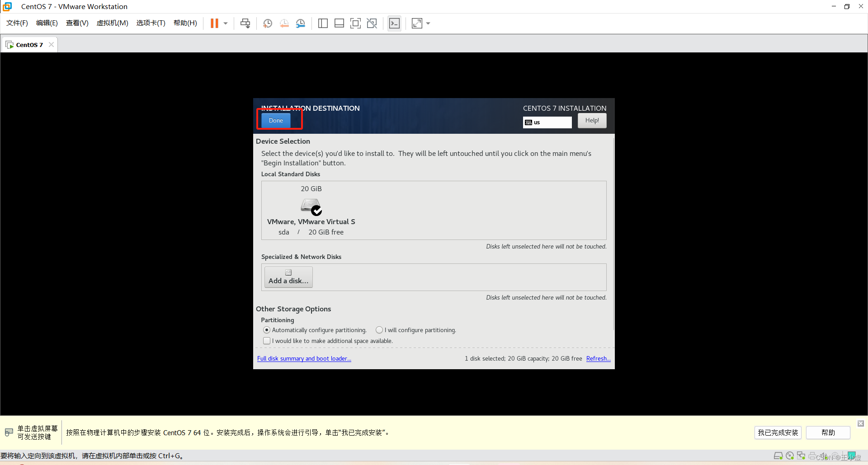Screen dimensions: 868x465
Task: Open Full disk summary and boot loader link
Action: click(304, 359)
